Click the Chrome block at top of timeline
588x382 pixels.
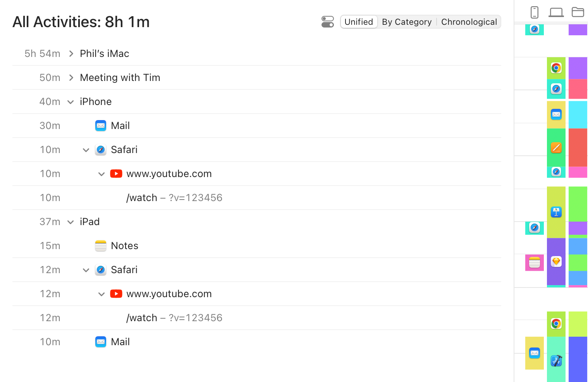(556, 68)
